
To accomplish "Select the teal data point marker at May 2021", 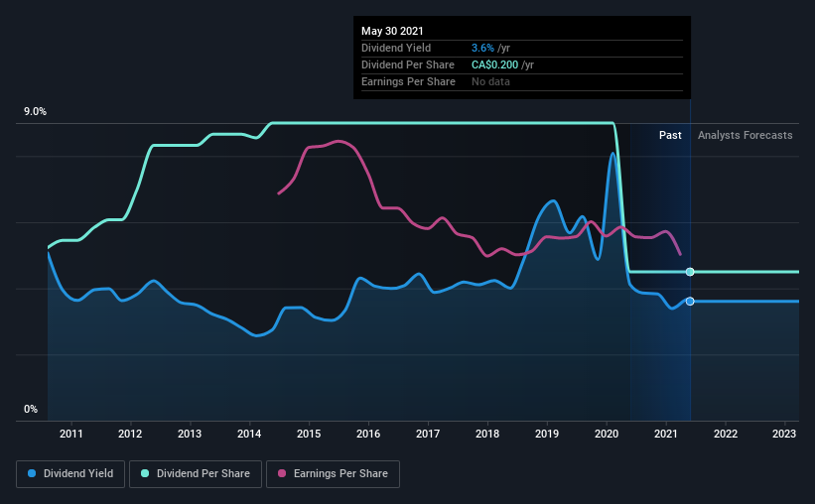I will (x=690, y=272).
